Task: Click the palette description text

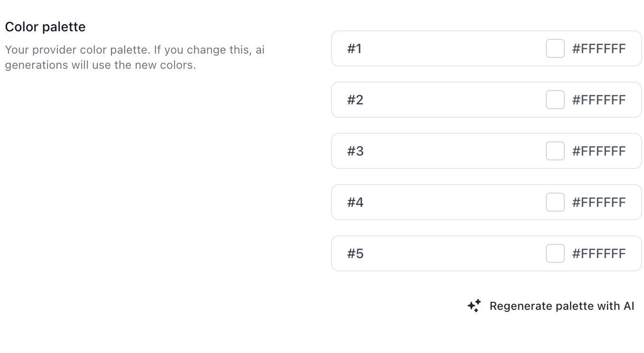Action: tap(135, 57)
